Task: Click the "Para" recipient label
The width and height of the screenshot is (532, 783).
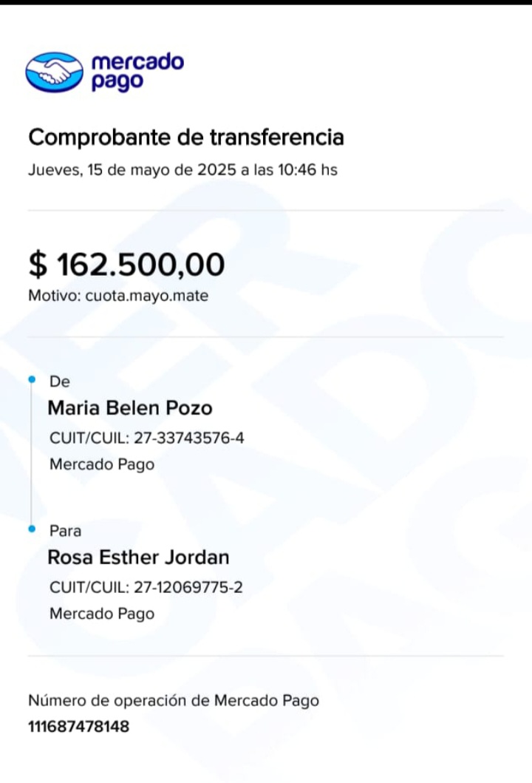Action: pos(65,531)
